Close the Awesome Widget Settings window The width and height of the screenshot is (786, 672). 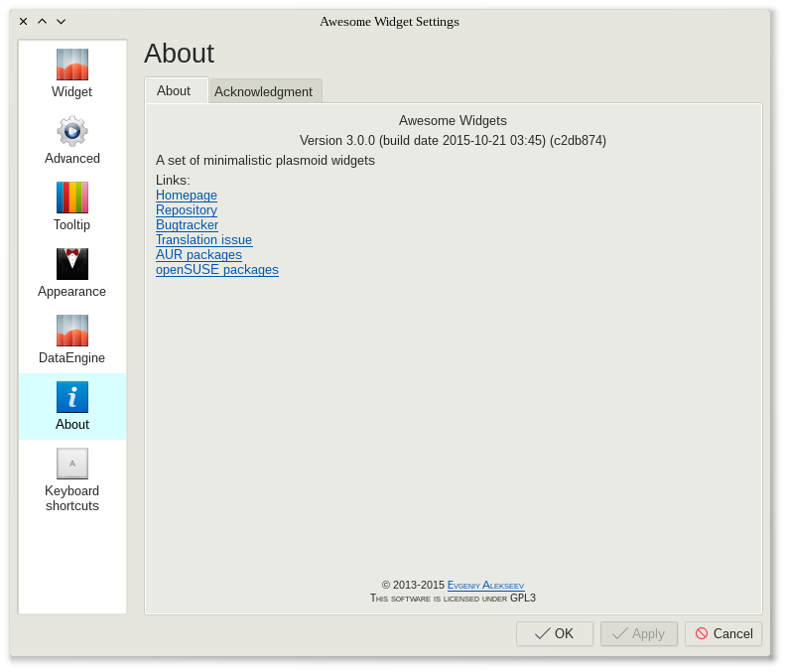click(23, 21)
